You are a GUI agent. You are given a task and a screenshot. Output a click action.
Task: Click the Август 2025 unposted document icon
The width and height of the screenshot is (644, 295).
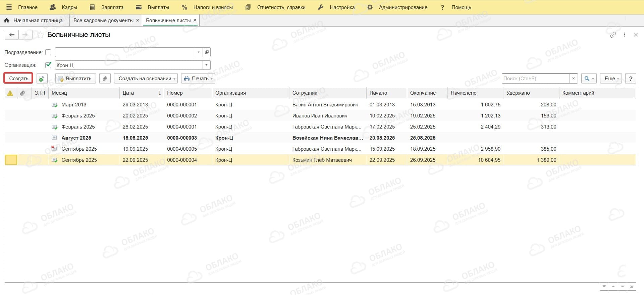pyautogui.click(x=54, y=138)
